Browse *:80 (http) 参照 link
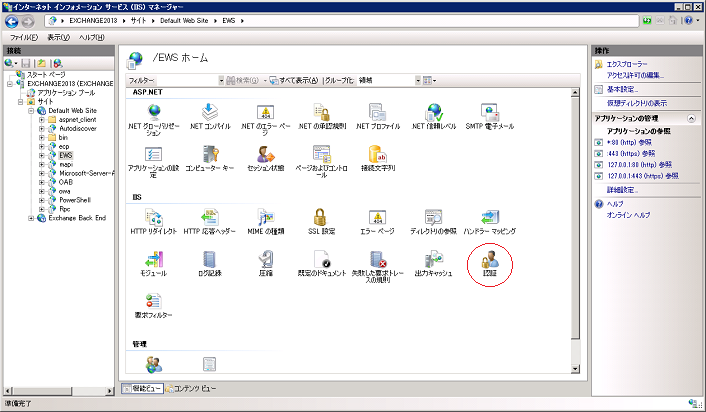The width and height of the screenshot is (706, 412). 629,142
